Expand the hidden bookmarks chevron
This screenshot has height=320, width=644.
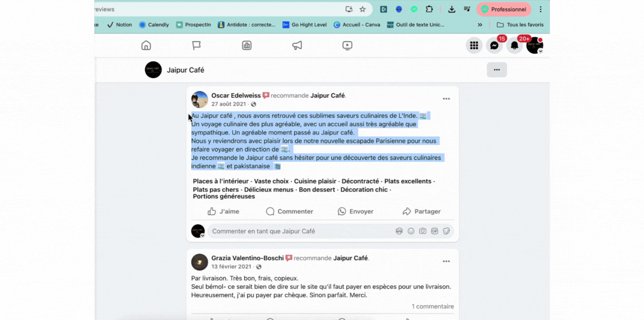(480, 25)
